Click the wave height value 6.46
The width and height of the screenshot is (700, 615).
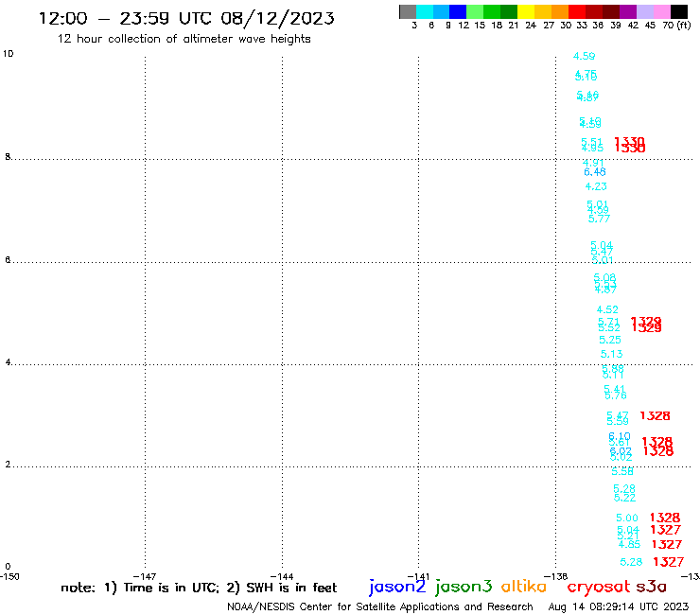click(595, 172)
